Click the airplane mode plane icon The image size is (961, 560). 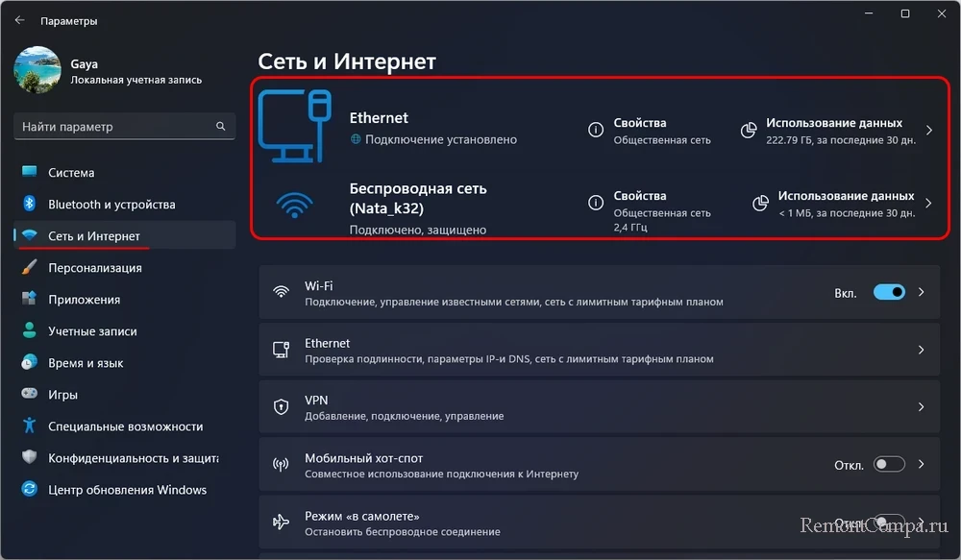[281, 522]
